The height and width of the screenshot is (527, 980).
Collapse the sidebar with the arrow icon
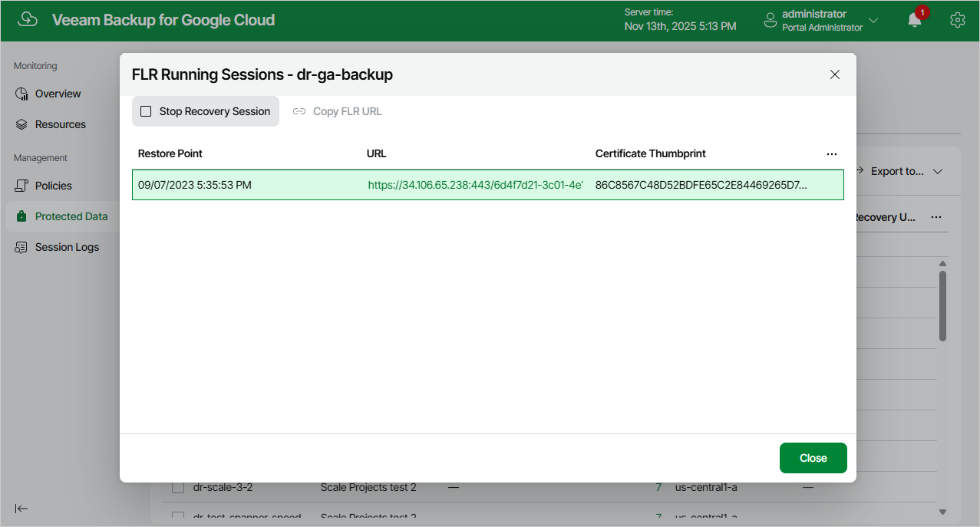21,509
